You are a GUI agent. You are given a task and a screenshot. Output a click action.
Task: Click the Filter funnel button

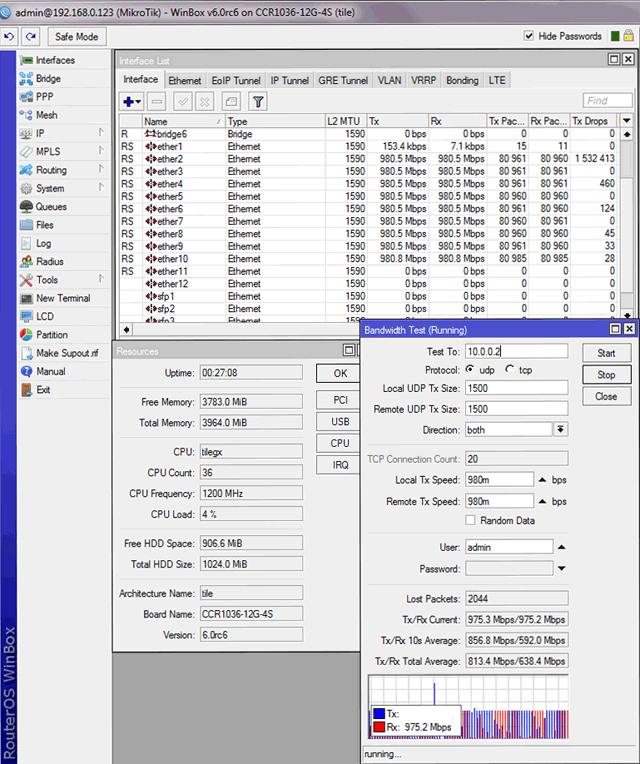pyautogui.click(x=258, y=101)
